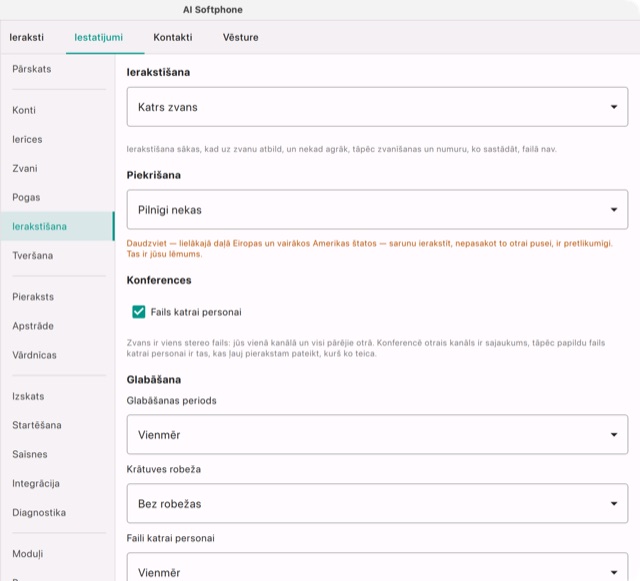
Task: Open the Glabāšanas periods dropdown
Action: 377,434
